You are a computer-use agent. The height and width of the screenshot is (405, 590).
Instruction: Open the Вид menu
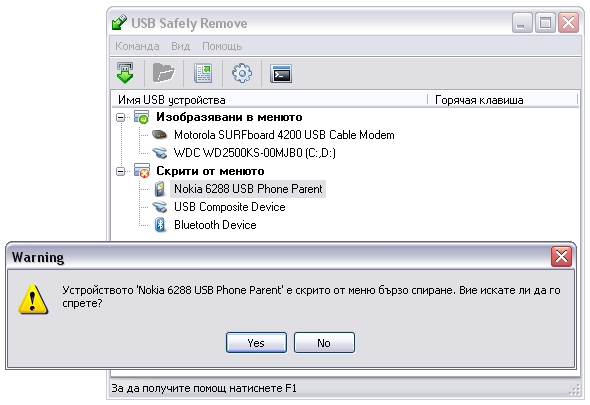(180, 46)
